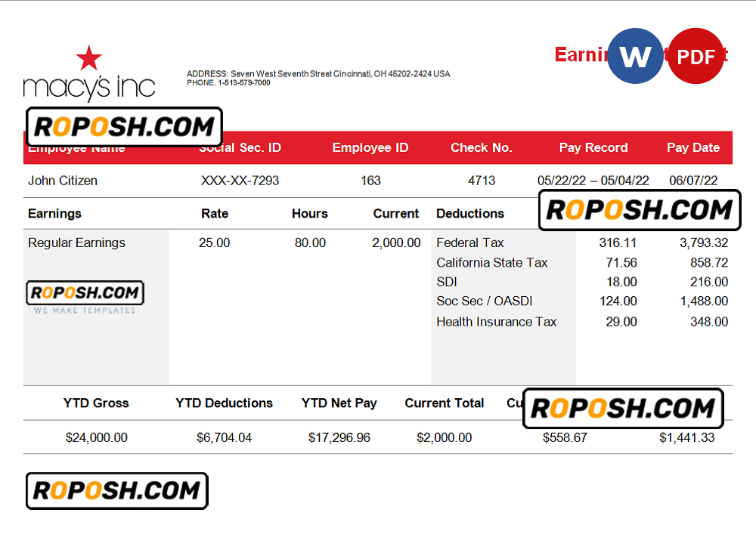Click the Roposh.com badge over Employee Name
This screenshot has height=544, width=756.
click(124, 127)
